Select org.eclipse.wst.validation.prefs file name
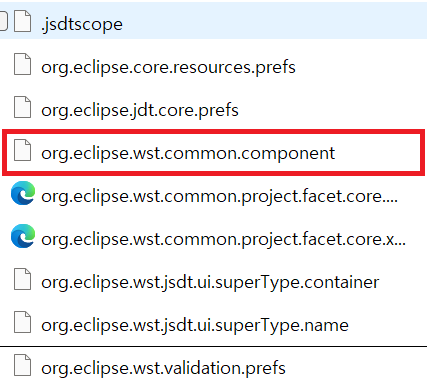The width and height of the screenshot is (427, 378). pyautogui.click(x=163, y=368)
